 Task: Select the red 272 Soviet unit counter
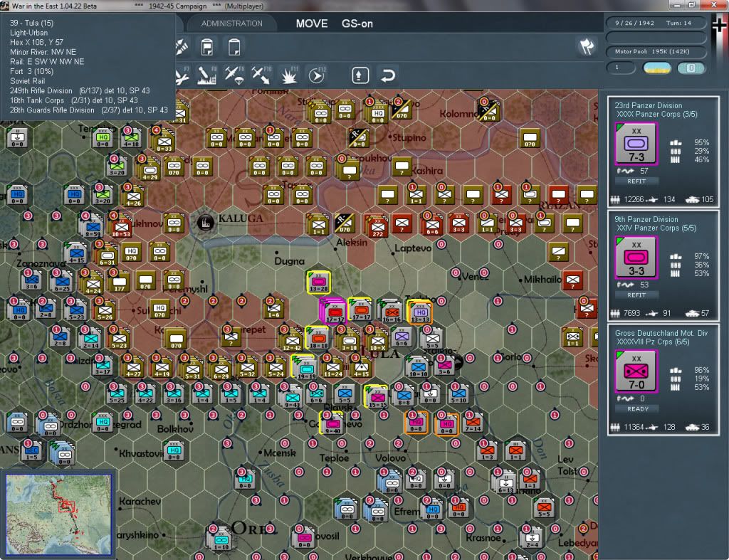377,227
